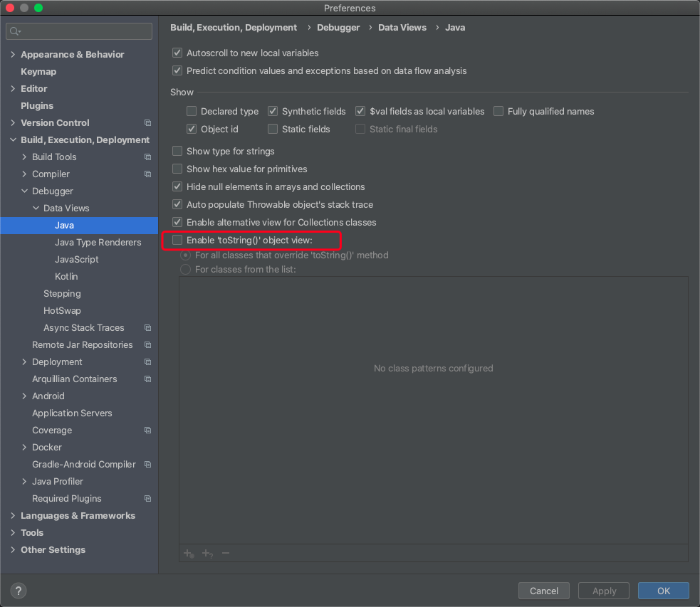
Task: Click project-level icon beside Async Stack Traces
Action: tap(147, 328)
